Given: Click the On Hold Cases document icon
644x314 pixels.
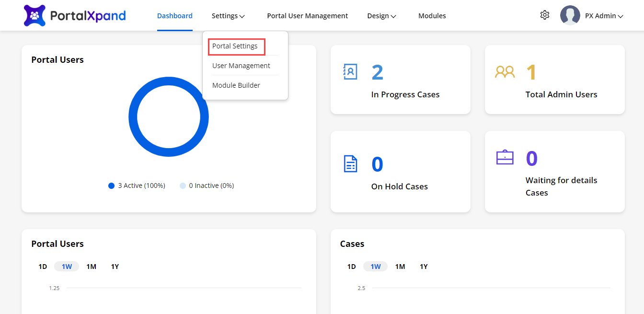Looking at the screenshot, I should pyautogui.click(x=350, y=164).
